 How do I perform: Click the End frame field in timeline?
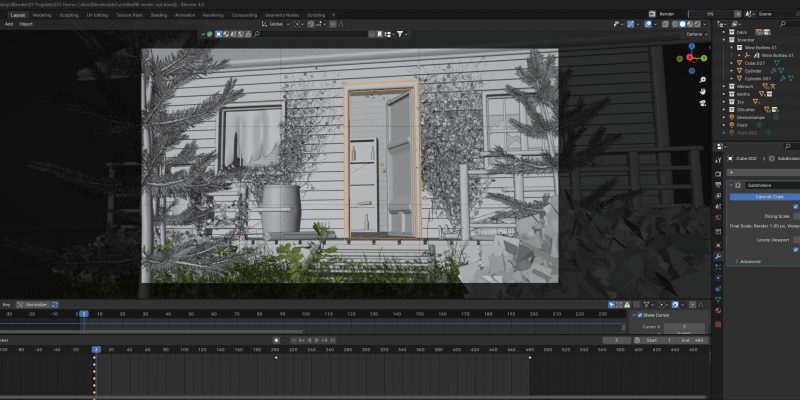[x=694, y=340]
